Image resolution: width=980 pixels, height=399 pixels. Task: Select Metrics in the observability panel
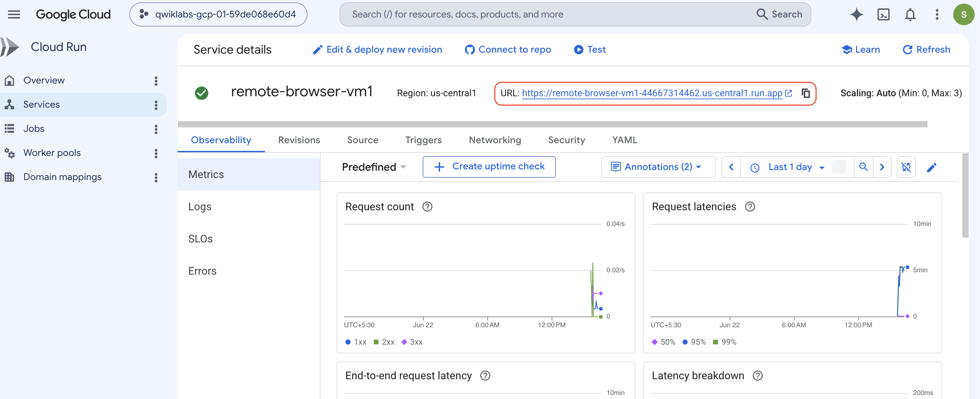tap(249, 174)
